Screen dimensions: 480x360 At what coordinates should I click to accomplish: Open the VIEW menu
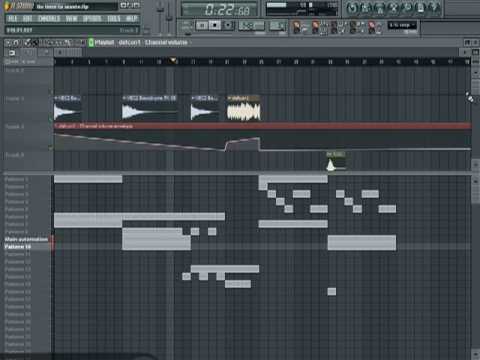(x=71, y=18)
